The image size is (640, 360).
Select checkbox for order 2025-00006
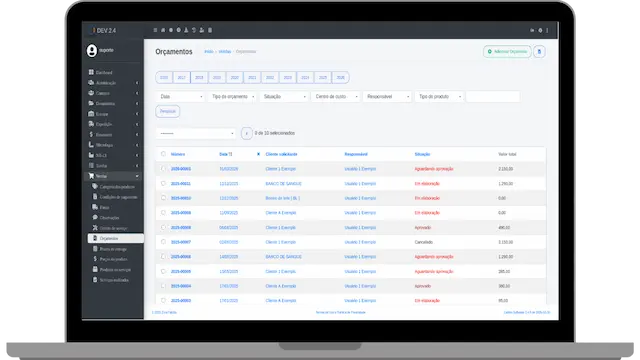coord(163,257)
